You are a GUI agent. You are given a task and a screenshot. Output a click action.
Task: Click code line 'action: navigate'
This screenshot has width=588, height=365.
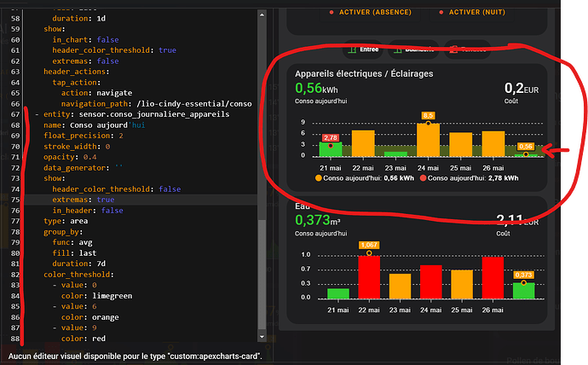pyautogui.click(x=97, y=93)
